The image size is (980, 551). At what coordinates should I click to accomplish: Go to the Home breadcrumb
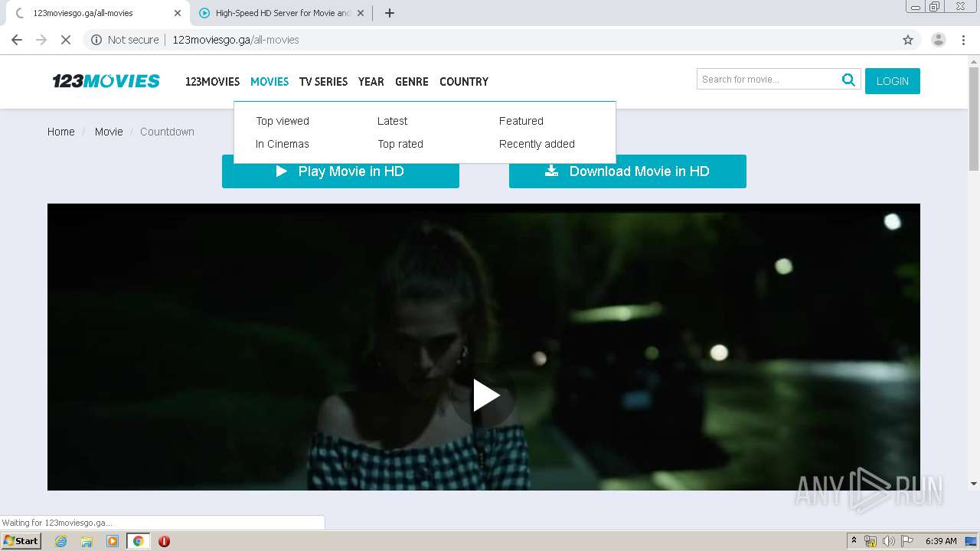[61, 132]
